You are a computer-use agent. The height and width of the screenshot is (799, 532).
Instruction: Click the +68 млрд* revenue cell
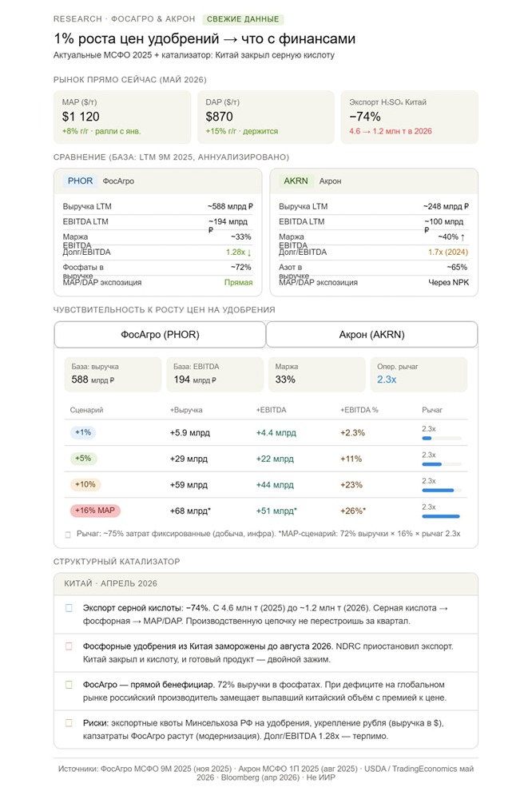click(x=190, y=511)
